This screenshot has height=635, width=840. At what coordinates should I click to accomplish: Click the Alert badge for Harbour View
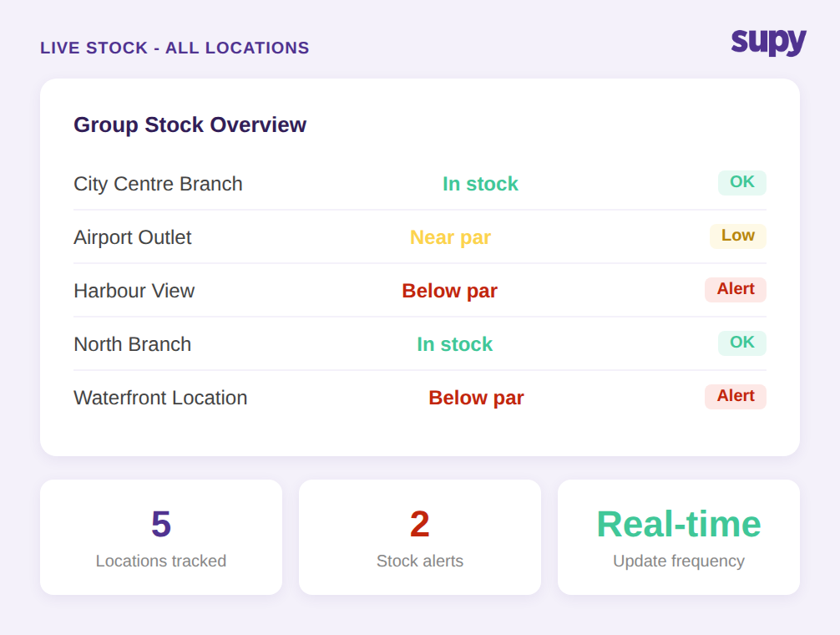(x=736, y=289)
